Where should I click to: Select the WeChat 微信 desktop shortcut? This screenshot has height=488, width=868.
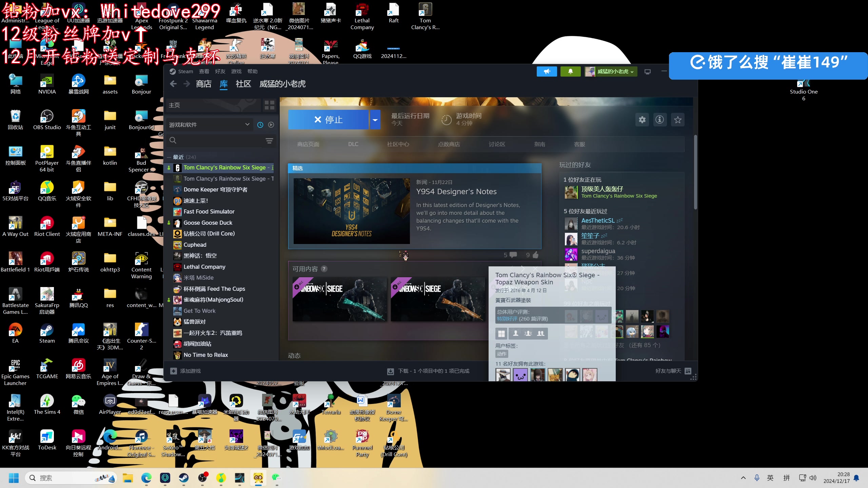(79, 405)
